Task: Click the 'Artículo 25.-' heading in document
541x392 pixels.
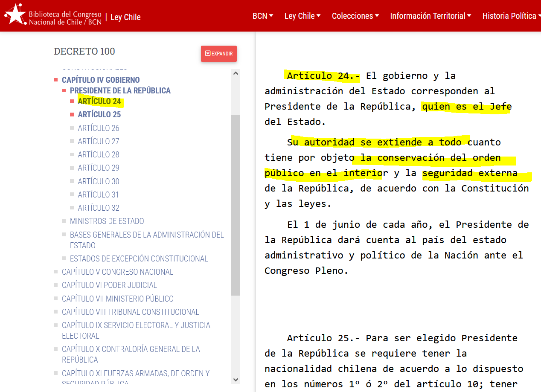Action: pyautogui.click(x=323, y=338)
